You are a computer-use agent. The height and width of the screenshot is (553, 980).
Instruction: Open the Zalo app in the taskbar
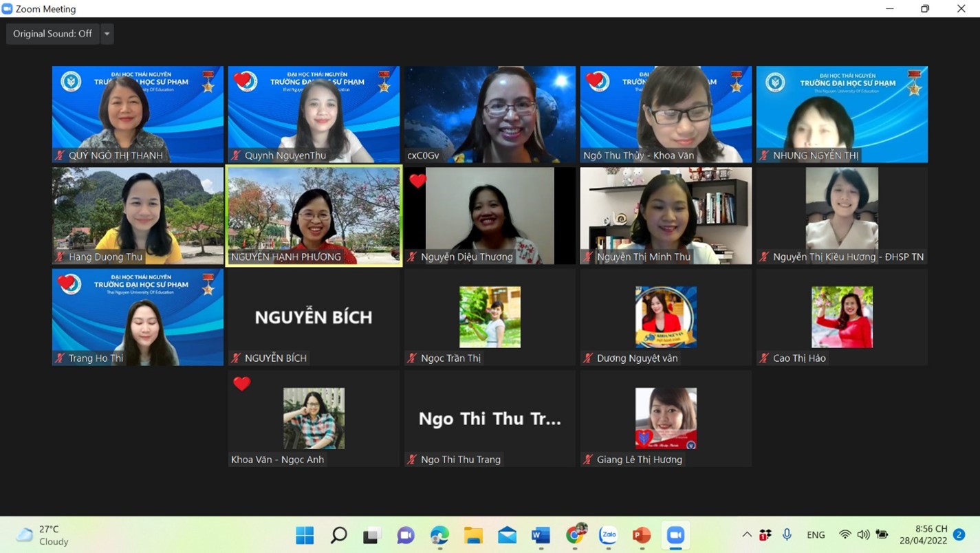(x=608, y=535)
